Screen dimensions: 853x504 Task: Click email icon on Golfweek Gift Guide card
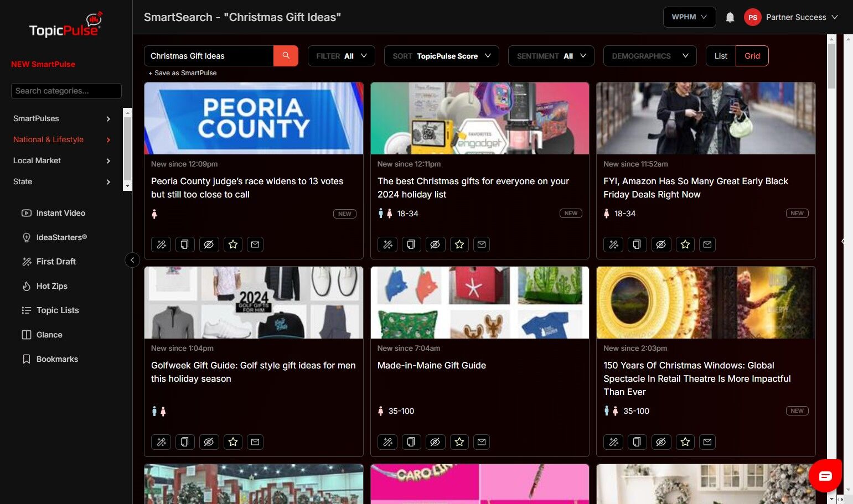pos(255,442)
